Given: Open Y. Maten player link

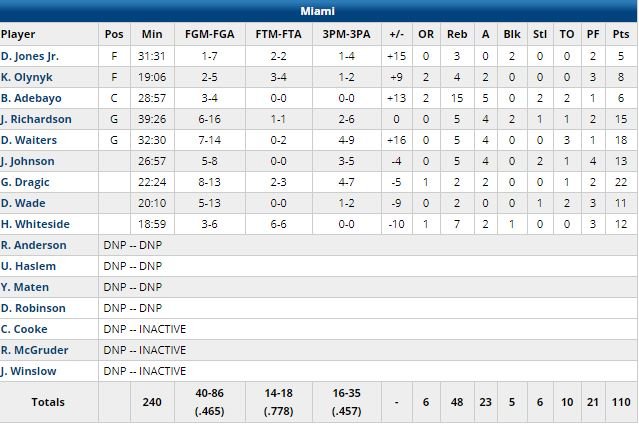Looking at the screenshot, I should point(25,287).
